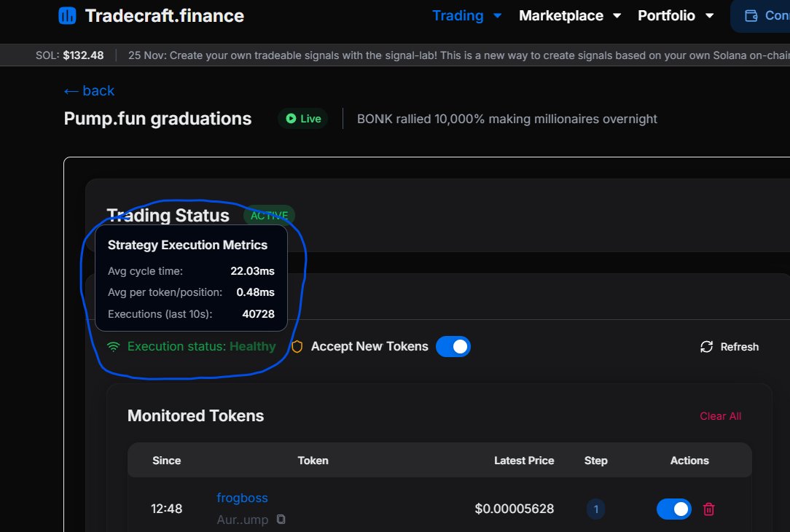Expand the Trading dropdown arrow
The width and height of the screenshot is (790, 532).
[x=497, y=15]
